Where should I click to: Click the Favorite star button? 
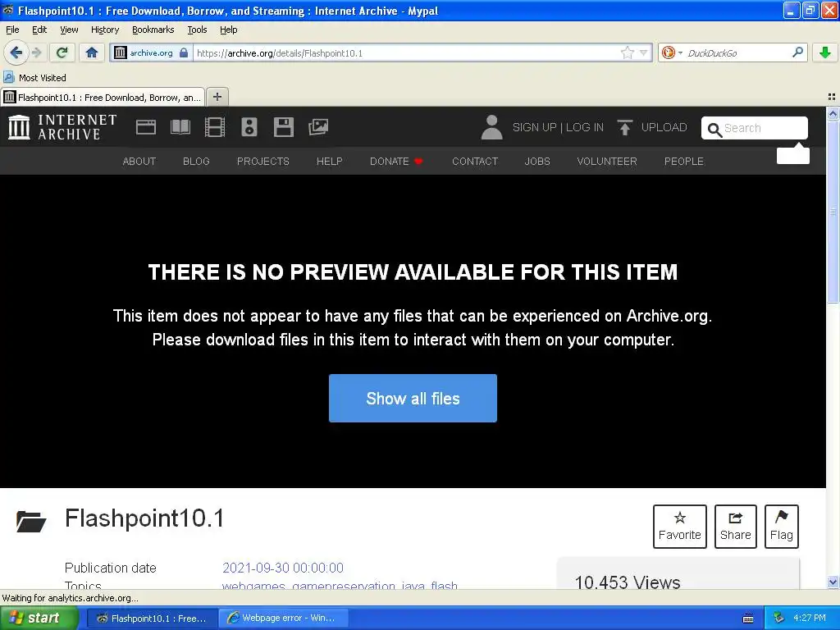[680, 526]
